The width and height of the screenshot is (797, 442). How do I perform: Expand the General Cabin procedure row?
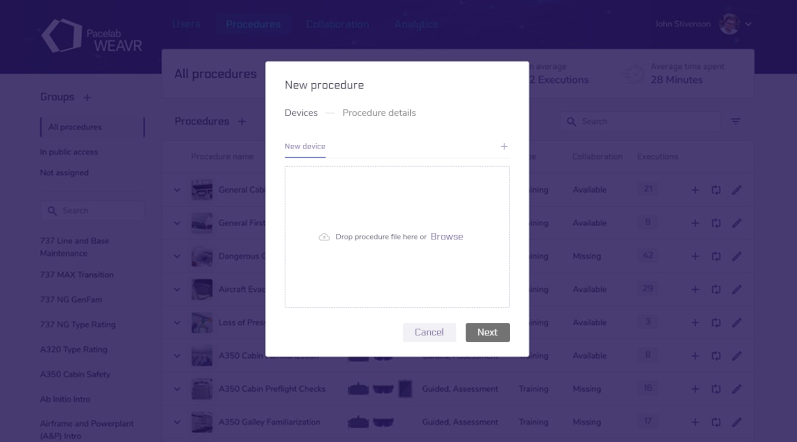tap(177, 190)
